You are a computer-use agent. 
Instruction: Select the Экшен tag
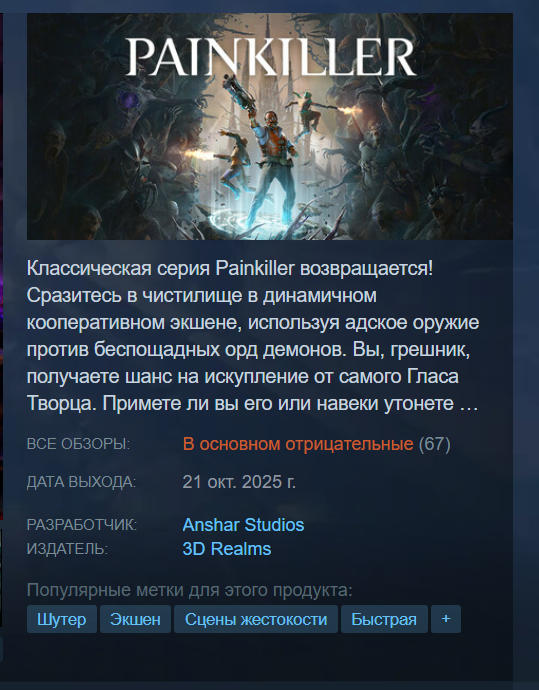[135, 619]
